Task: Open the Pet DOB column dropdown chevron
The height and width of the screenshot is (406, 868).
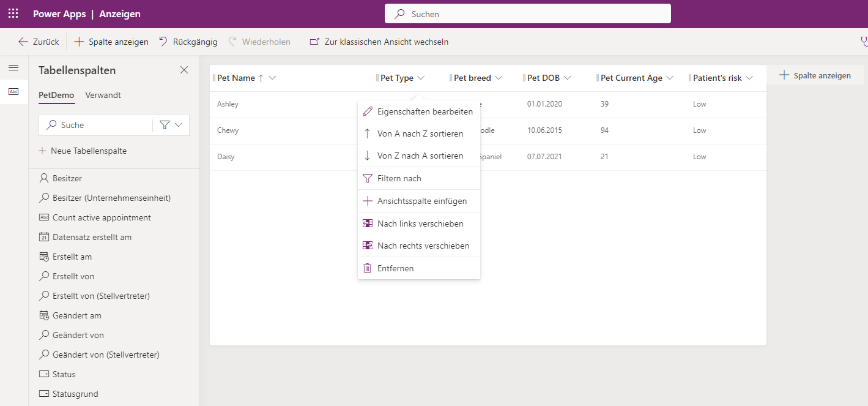Action: (x=567, y=78)
